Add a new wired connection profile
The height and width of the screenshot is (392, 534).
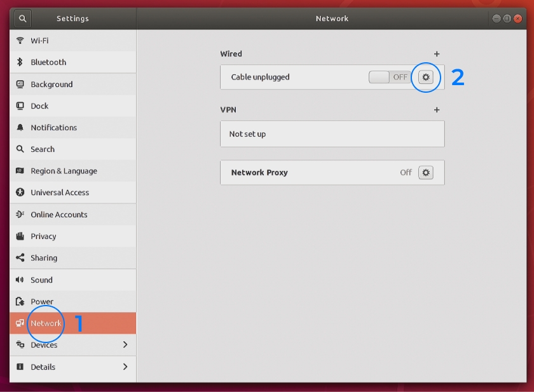click(x=437, y=54)
